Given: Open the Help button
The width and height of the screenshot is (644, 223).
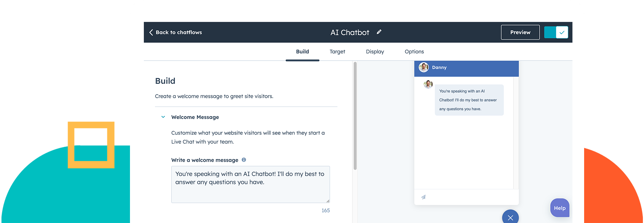Looking at the screenshot, I should (560, 208).
